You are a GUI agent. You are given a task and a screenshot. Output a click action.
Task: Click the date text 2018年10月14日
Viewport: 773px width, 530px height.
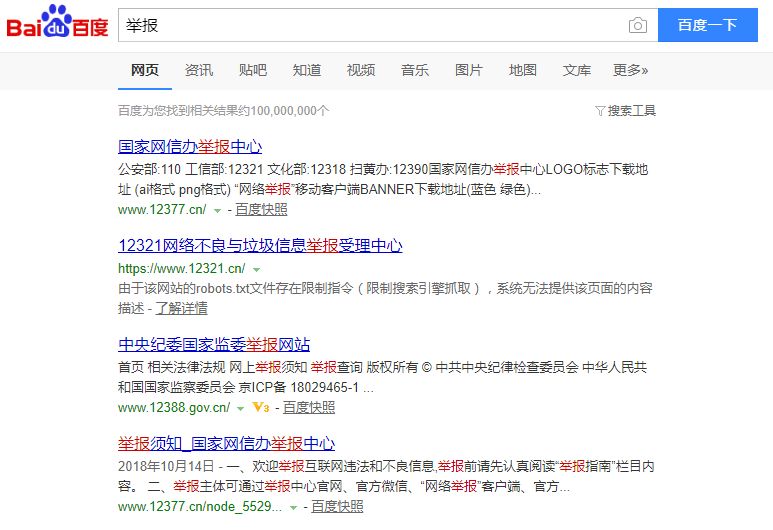[x=166, y=466]
